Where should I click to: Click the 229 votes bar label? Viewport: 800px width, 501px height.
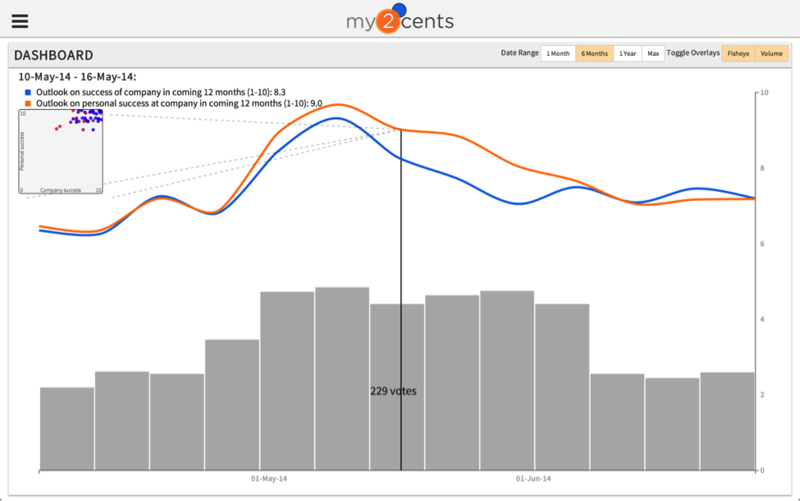[393, 391]
